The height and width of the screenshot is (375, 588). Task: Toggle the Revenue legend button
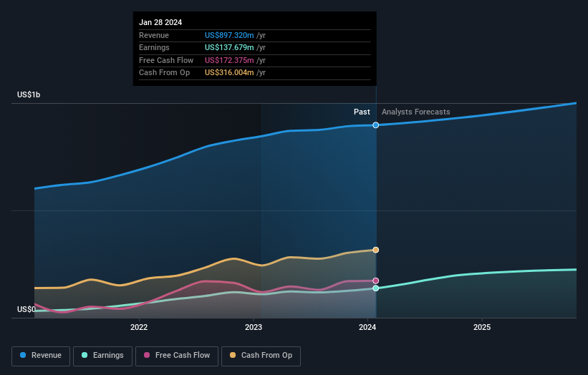(x=41, y=356)
